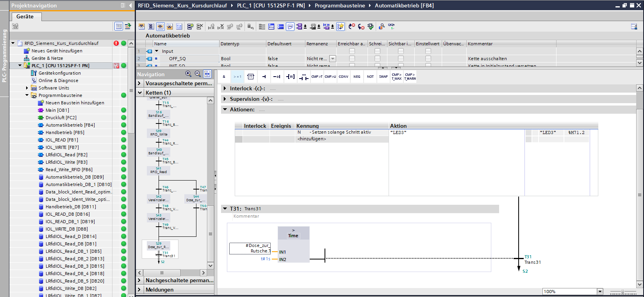This screenshot has height=297, width=644.
Task: Expand 'Nachgeschaltete perman...' navigation section
Action: (x=139, y=280)
